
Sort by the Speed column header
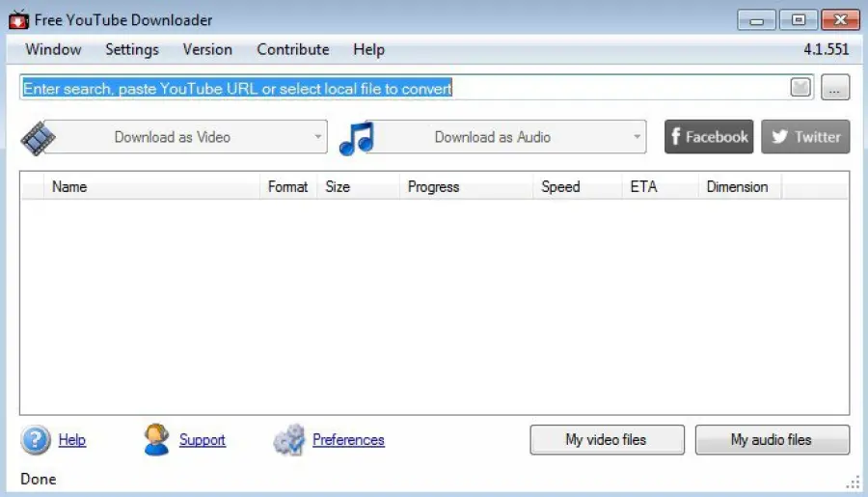pyautogui.click(x=577, y=186)
